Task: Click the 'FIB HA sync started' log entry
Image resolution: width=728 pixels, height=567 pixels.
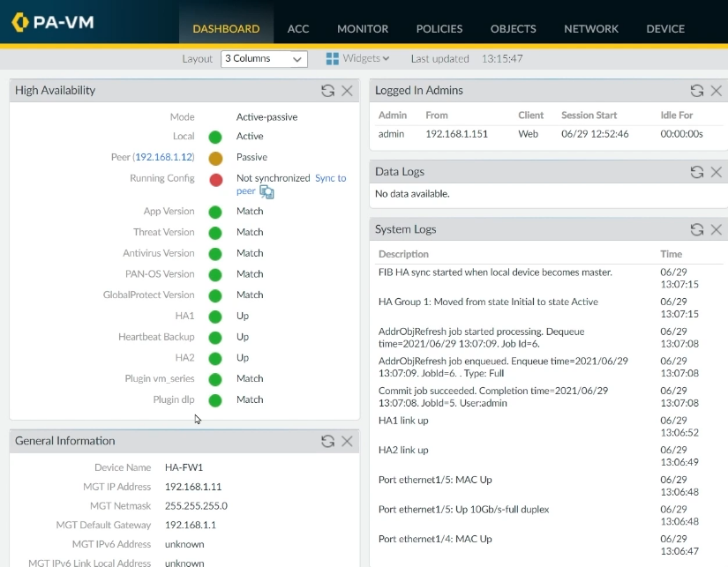Action: click(x=495, y=272)
